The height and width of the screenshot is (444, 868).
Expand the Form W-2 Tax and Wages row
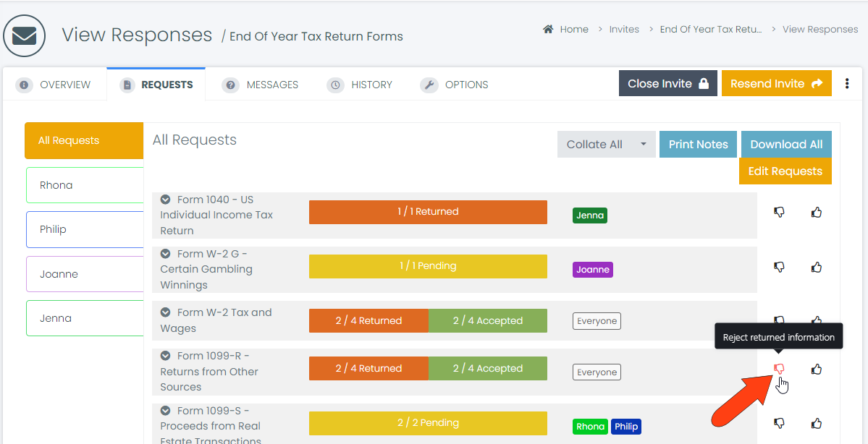[x=165, y=312]
